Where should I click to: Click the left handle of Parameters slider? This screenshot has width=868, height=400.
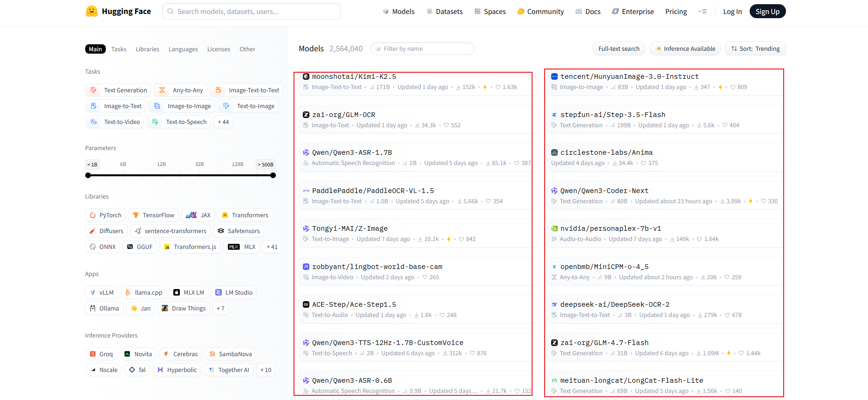[x=88, y=175]
